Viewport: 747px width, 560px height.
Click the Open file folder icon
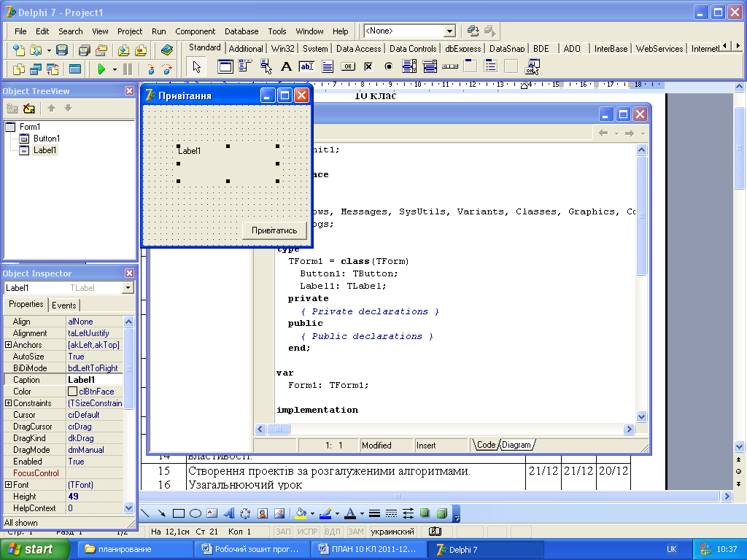click(36, 50)
